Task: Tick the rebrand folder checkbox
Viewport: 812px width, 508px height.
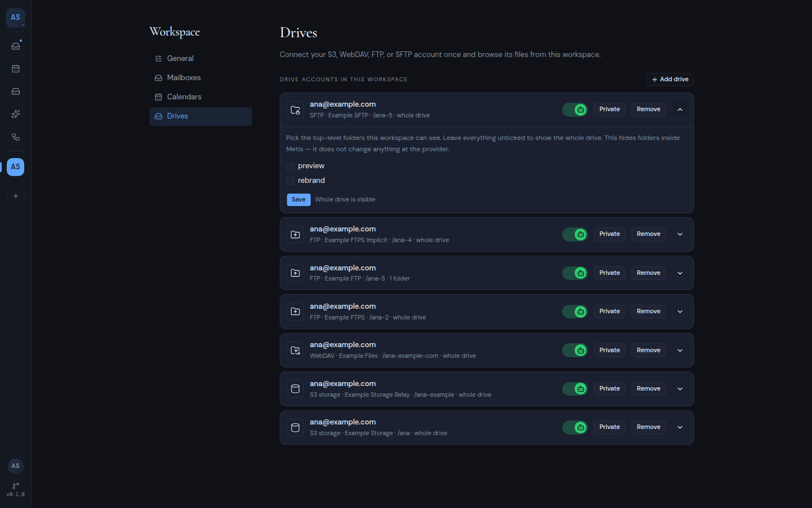Action: click(290, 181)
